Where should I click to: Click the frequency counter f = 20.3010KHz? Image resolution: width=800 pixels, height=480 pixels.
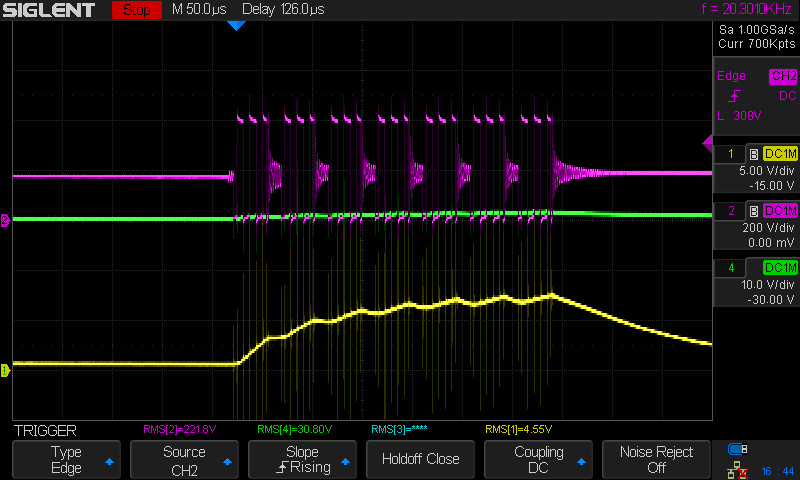click(x=746, y=9)
